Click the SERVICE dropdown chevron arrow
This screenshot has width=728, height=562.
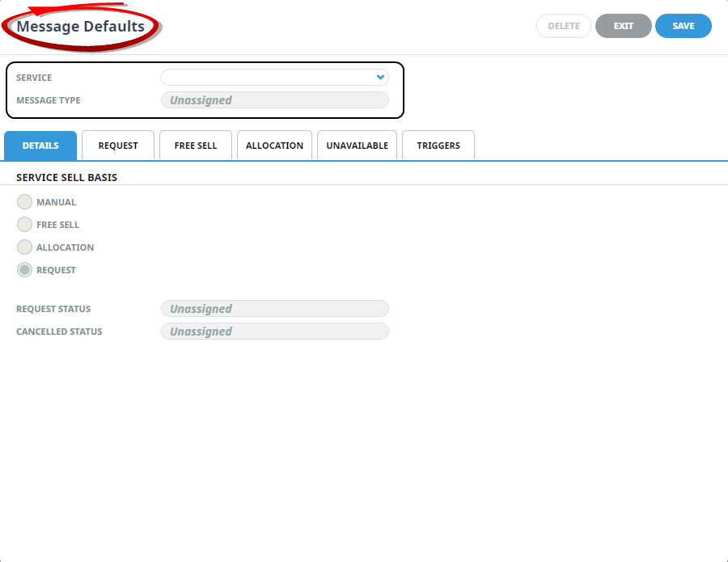pyautogui.click(x=380, y=78)
